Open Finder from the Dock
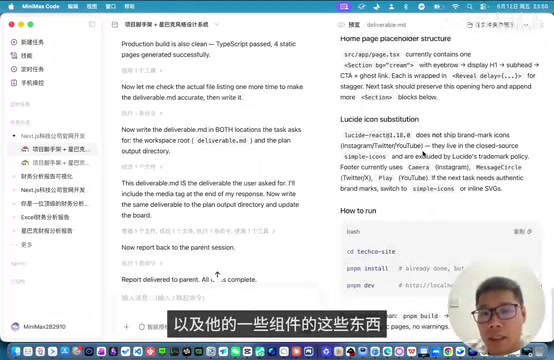The height and width of the screenshot is (360, 554). [16, 352]
